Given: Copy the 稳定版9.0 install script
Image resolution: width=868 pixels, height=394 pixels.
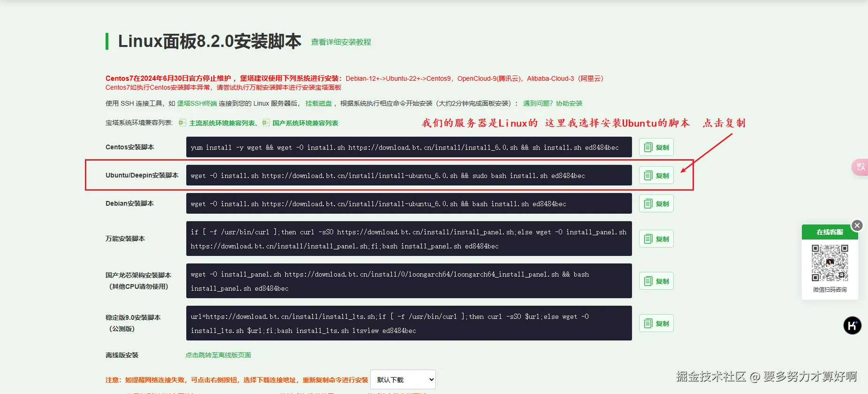Looking at the screenshot, I should (656, 324).
